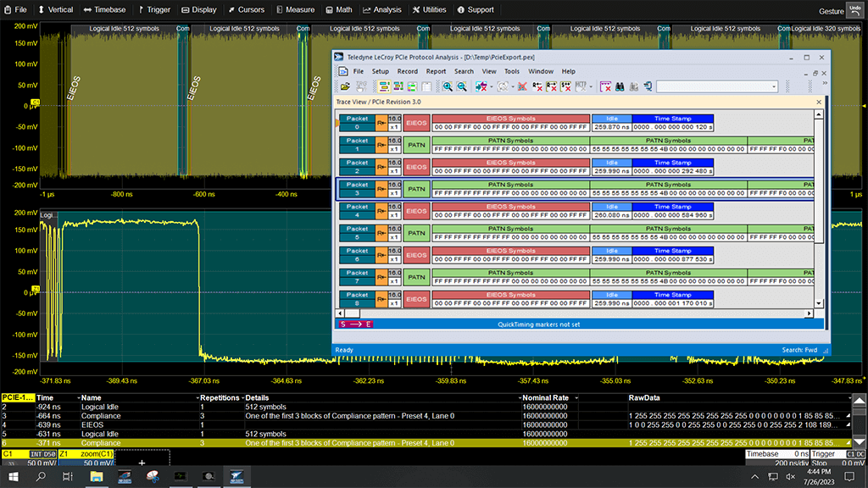The height and width of the screenshot is (488, 868).
Task: Click the trace view horizontal scrollbar
Action: coord(576,313)
